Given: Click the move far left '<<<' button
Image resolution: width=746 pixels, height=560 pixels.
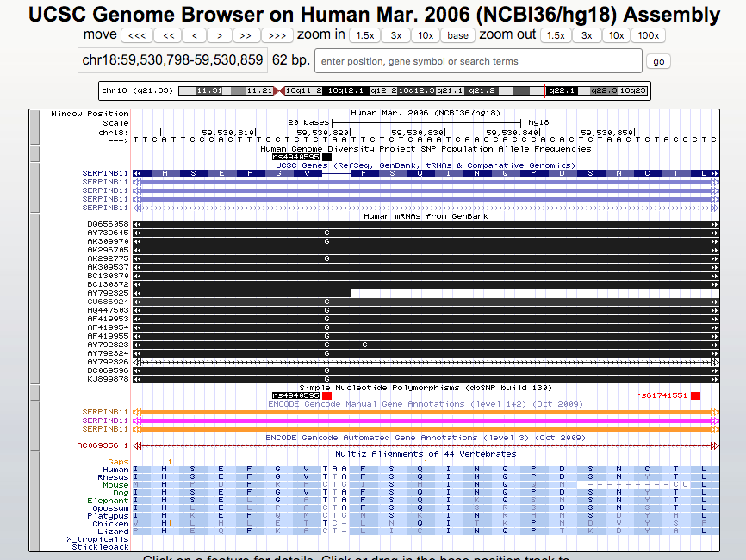Looking at the screenshot, I should [137, 35].
